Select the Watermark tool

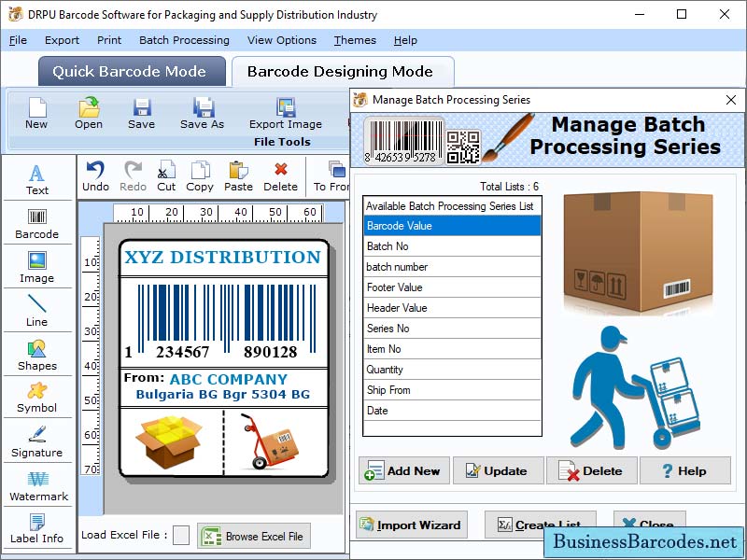(37, 485)
